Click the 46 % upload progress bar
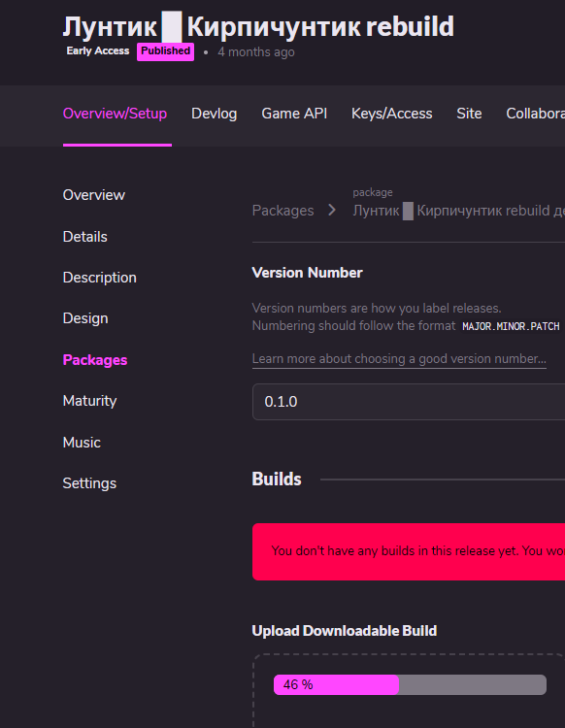565x728 pixels. [x=410, y=685]
